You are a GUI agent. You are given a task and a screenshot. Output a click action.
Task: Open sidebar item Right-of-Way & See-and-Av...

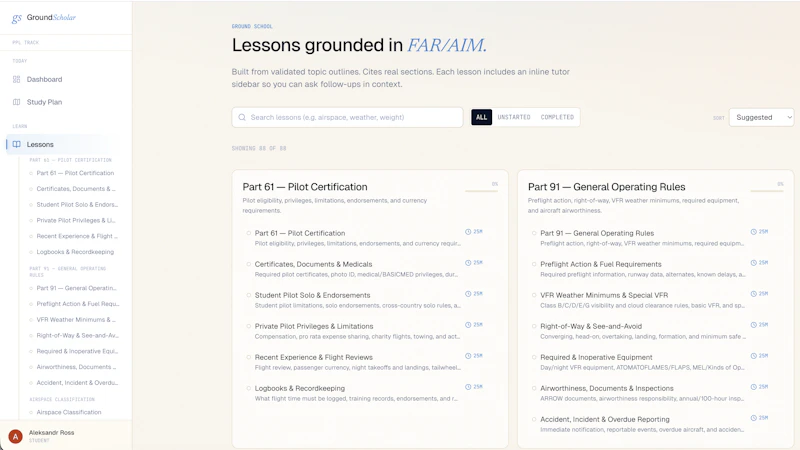tap(77, 335)
